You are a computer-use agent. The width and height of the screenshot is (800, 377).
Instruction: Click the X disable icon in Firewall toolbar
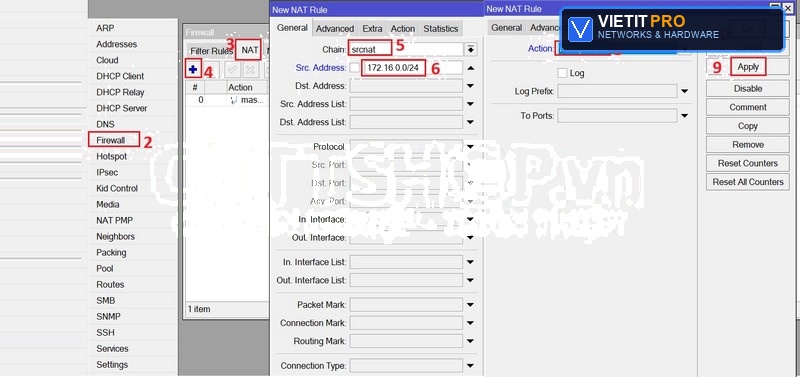tap(251, 69)
